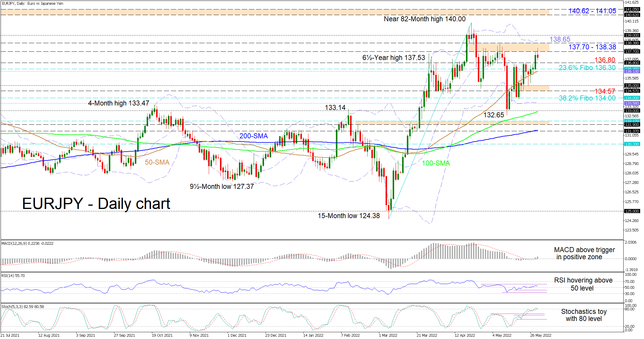The height and width of the screenshot is (339, 644).
Task: Click the 4-Month high 133.47 annotation
Action: [118, 103]
